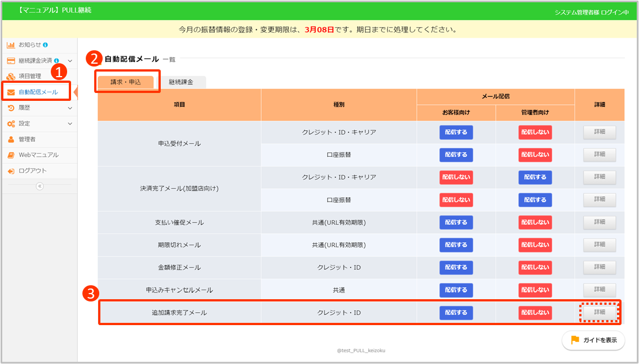Image resolution: width=639 pixels, height=364 pixels.
Task: Click the info badge next to 継続課金決済
Action: (56, 60)
